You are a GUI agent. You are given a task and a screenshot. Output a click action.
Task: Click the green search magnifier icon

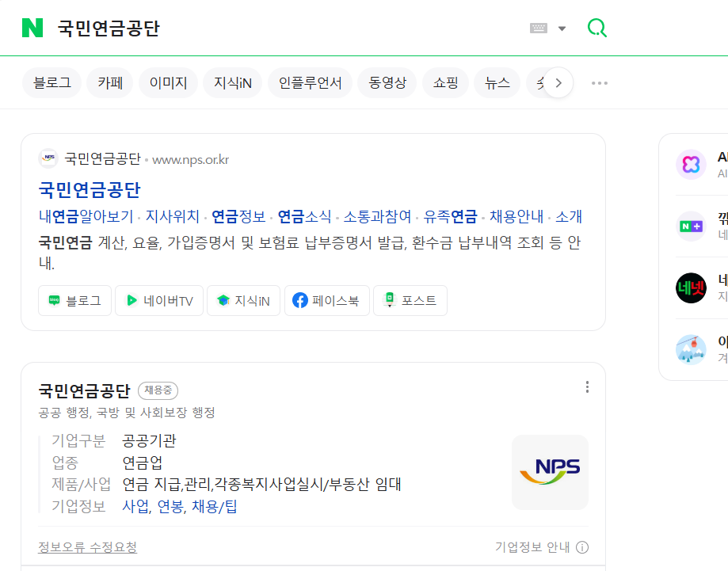tap(597, 28)
